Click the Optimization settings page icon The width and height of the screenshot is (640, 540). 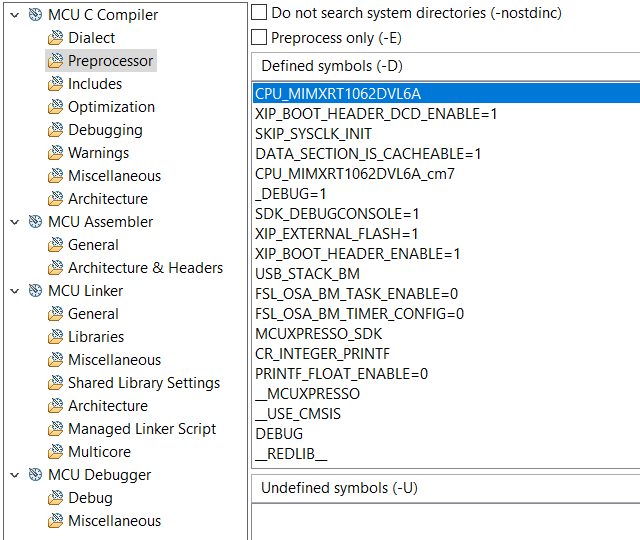55,107
